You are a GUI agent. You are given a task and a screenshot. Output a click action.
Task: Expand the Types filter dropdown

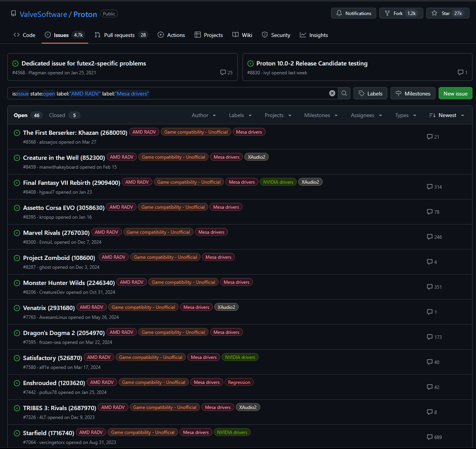tap(406, 115)
